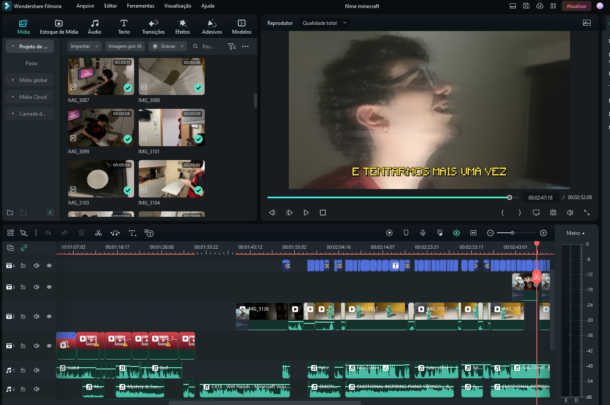
Task: Open the Adesivos stickers panel
Action: pyautogui.click(x=211, y=26)
